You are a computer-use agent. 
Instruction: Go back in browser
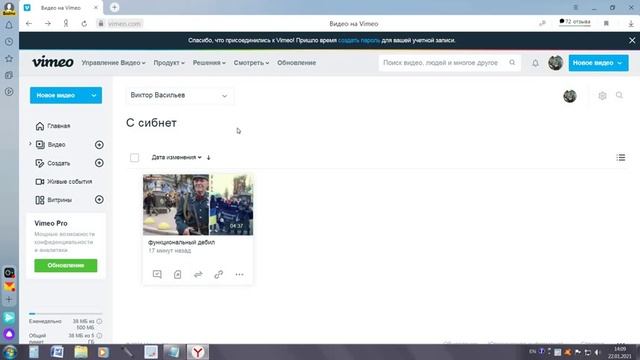pyautogui.click(x=29, y=24)
